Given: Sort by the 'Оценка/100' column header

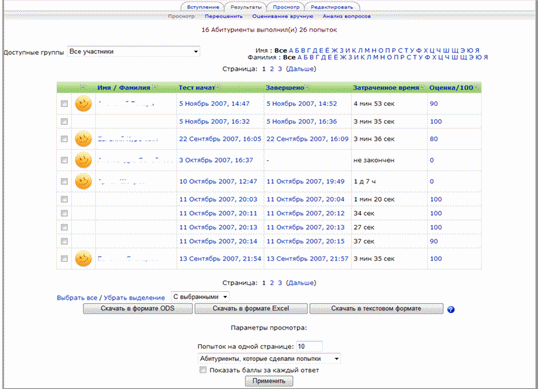Looking at the screenshot, I should pyautogui.click(x=451, y=88).
